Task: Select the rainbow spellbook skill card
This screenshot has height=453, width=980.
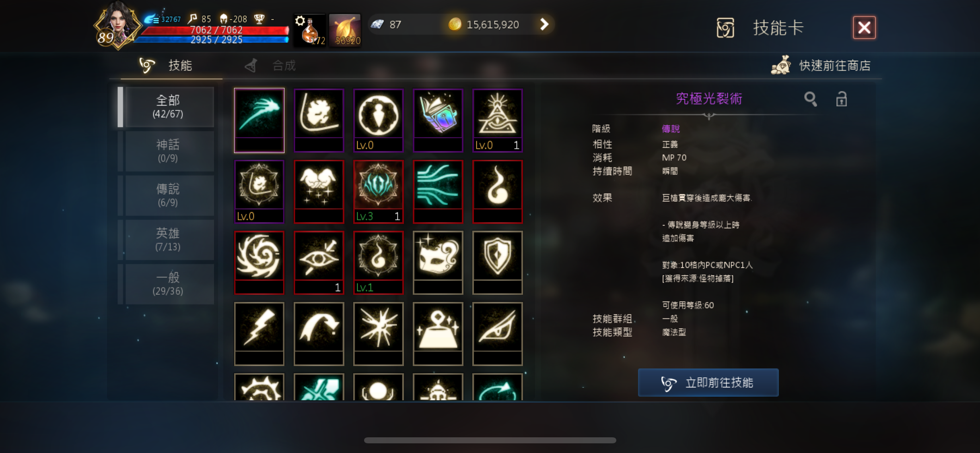Action: pyautogui.click(x=438, y=120)
